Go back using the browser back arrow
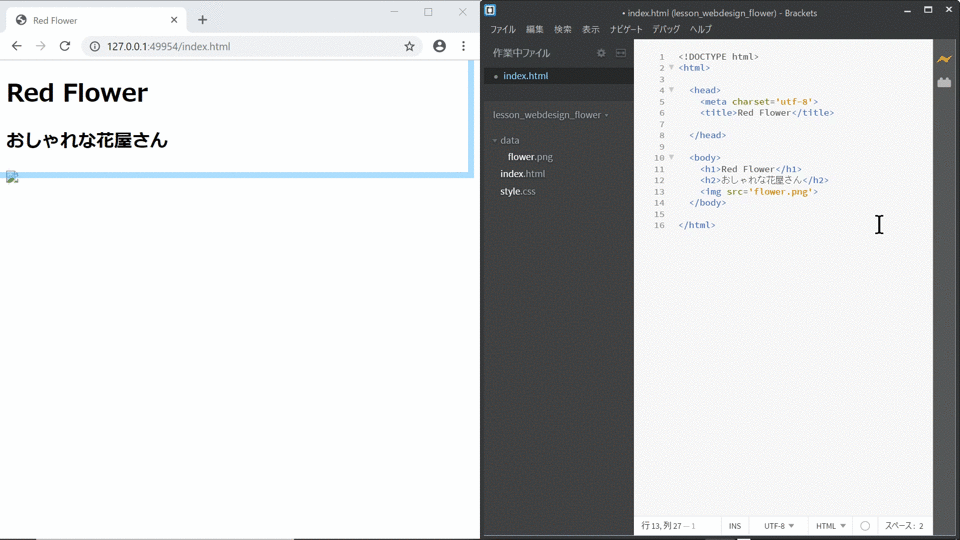Screen dimensions: 960x540 [17, 46]
